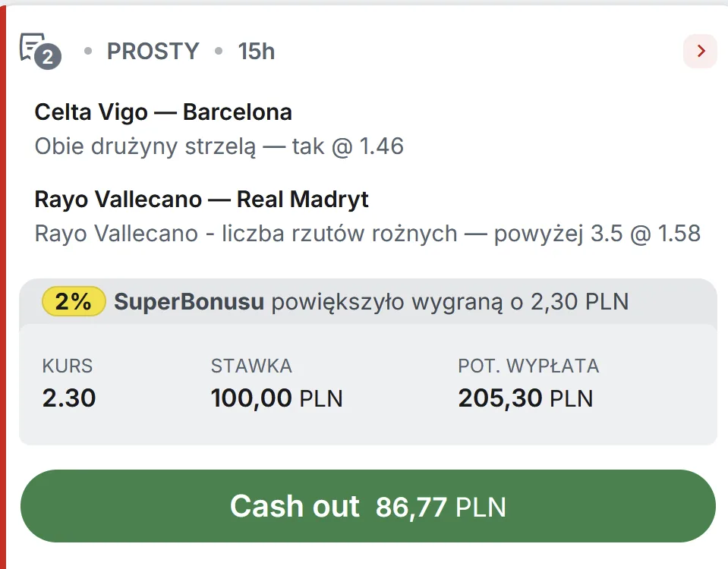Click the bet slip icon with badge 2
The width and height of the screenshot is (728, 569).
(36, 50)
